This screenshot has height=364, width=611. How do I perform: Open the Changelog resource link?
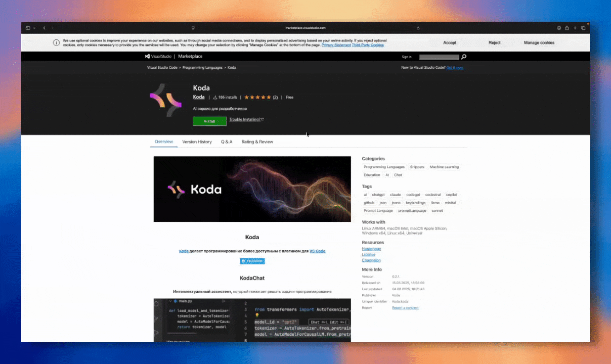(371, 260)
